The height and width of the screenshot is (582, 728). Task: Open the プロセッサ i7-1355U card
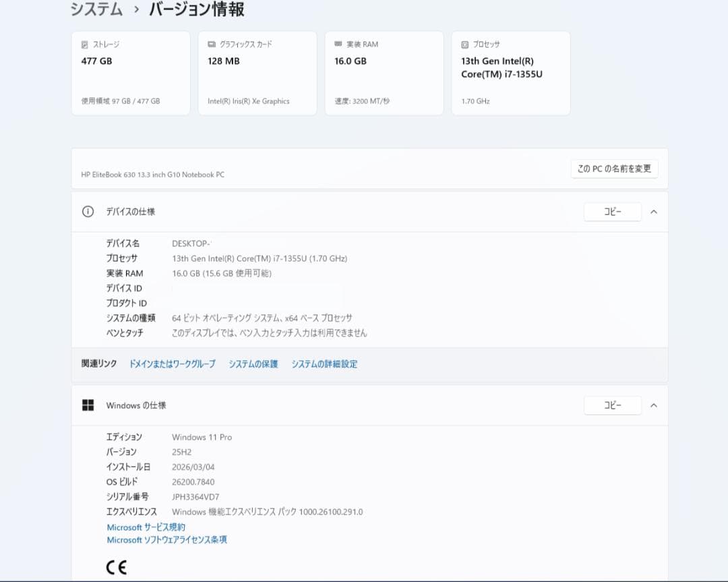pyautogui.click(x=511, y=73)
